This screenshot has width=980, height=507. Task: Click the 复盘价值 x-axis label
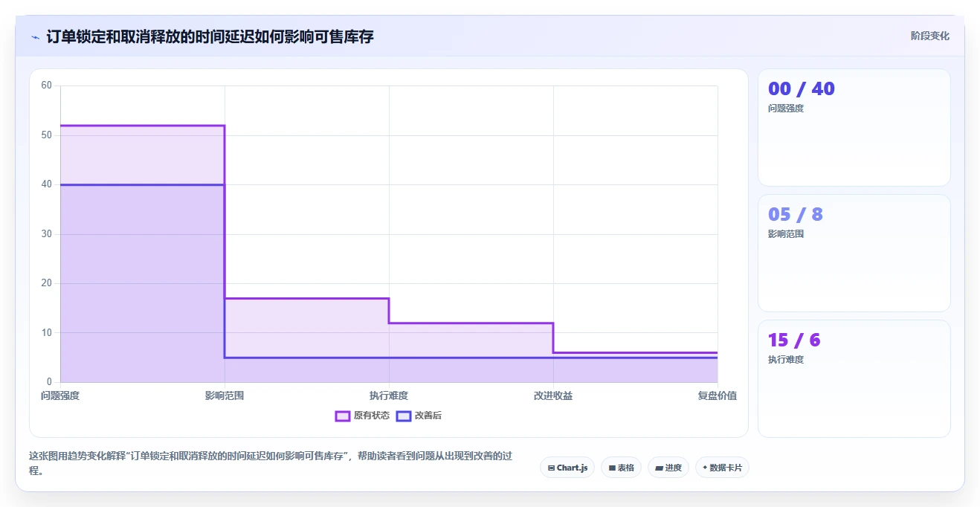tap(718, 395)
